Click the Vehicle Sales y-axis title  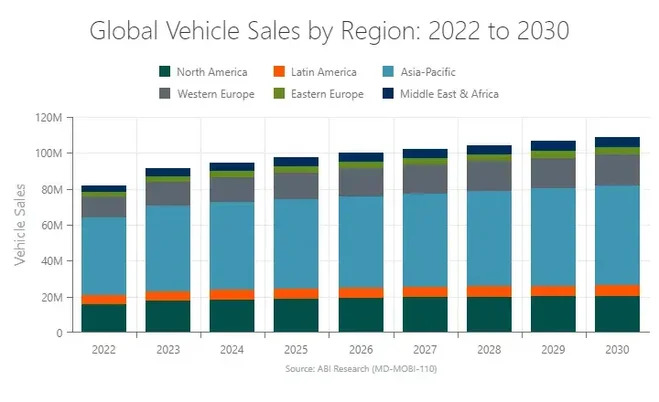click(20, 226)
